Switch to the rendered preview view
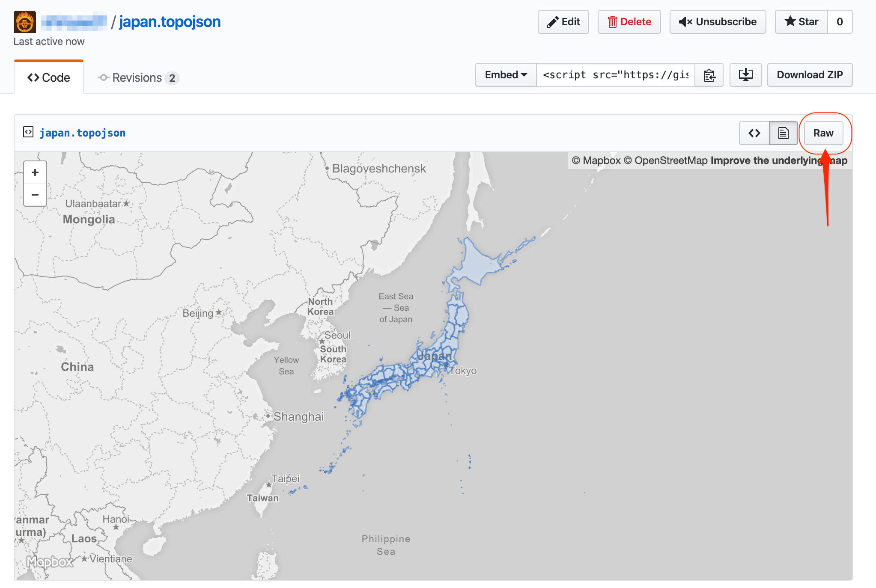 click(x=783, y=133)
